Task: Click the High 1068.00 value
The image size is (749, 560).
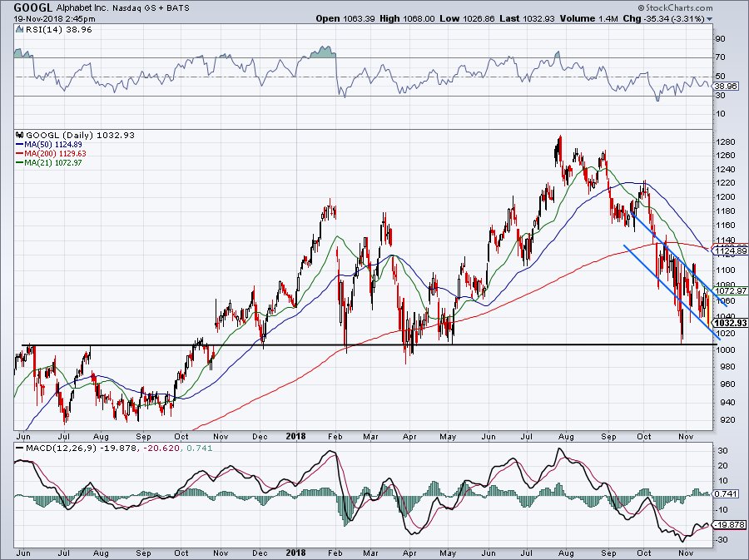Action: point(407,18)
